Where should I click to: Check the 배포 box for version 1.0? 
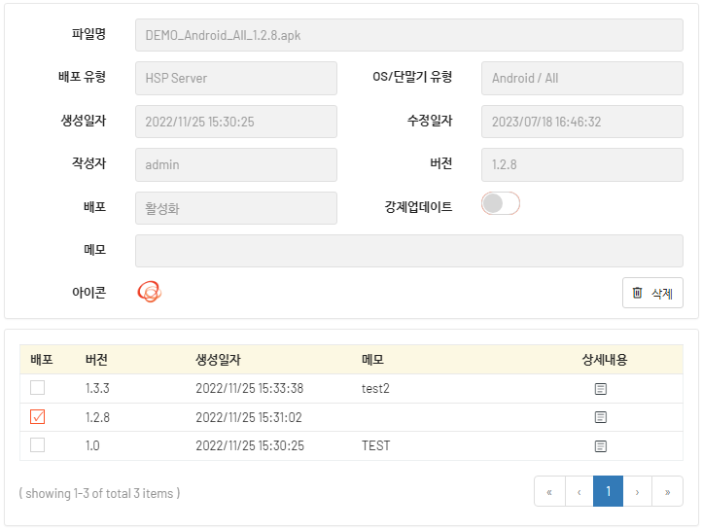(38, 445)
